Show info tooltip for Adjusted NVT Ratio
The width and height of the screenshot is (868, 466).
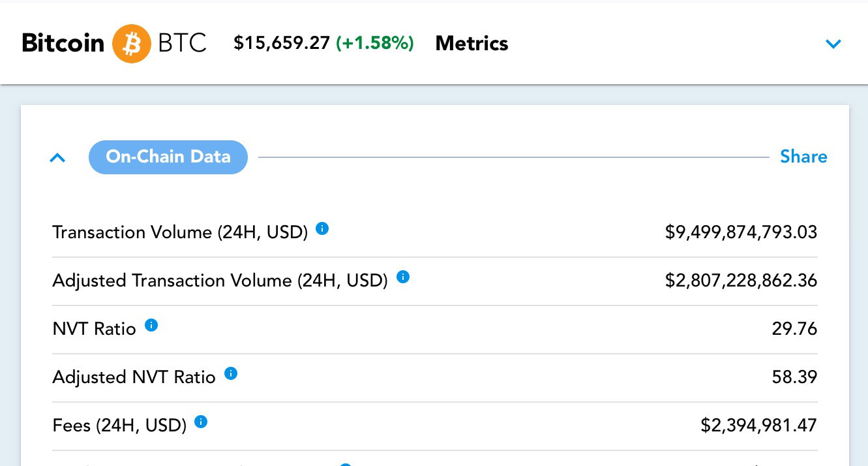click(231, 374)
